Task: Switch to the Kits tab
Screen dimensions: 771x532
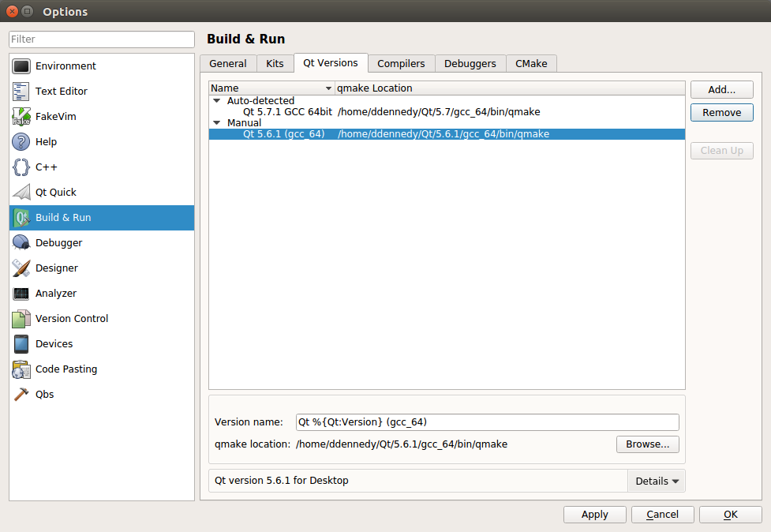Action: tap(275, 64)
